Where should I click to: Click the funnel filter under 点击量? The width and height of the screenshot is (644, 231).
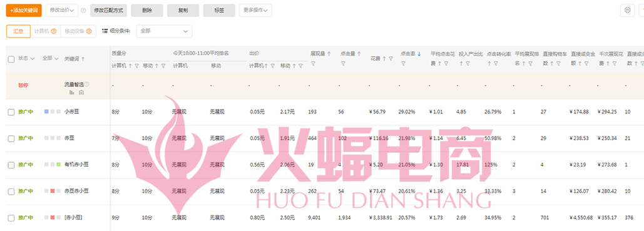(x=343, y=63)
